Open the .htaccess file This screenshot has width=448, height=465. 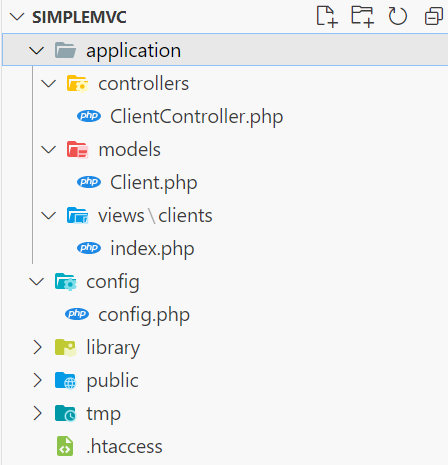click(x=124, y=447)
